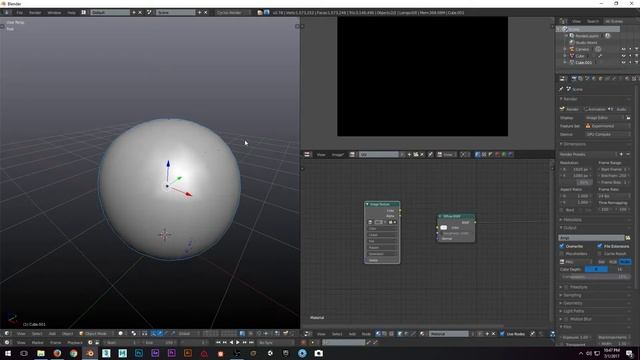Click the Render button in the Render panel
The image size is (640, 360).
(x=570, y=109)
